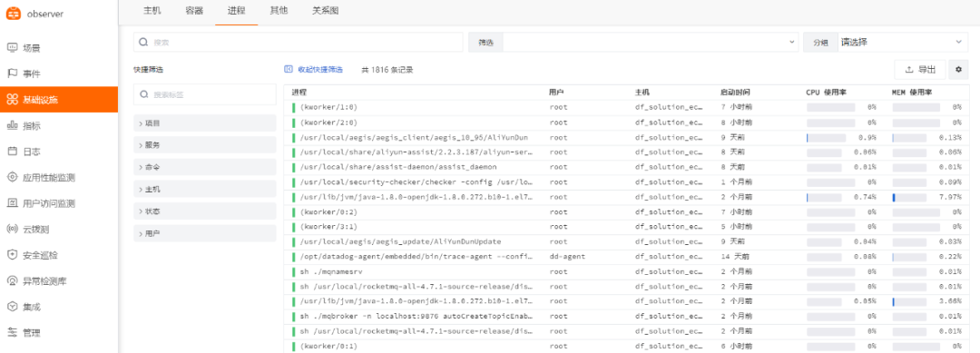The width and height of the screenshot is (980, 353).
Task: Switch to the 容器 tab
Action: pyautogui.click(x=194, y=11)
